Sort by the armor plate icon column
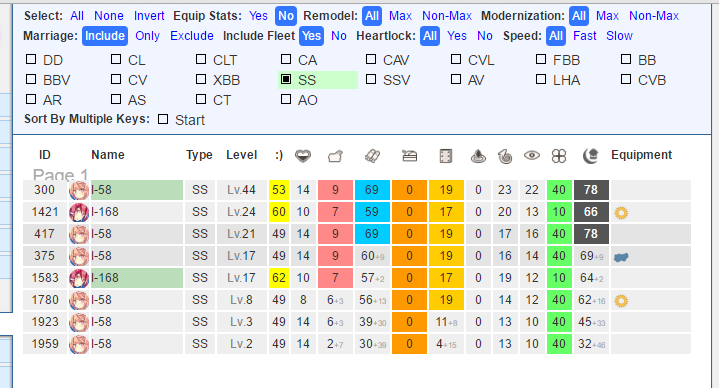Screen dimensions: 719x388 (x=446, y=156)
